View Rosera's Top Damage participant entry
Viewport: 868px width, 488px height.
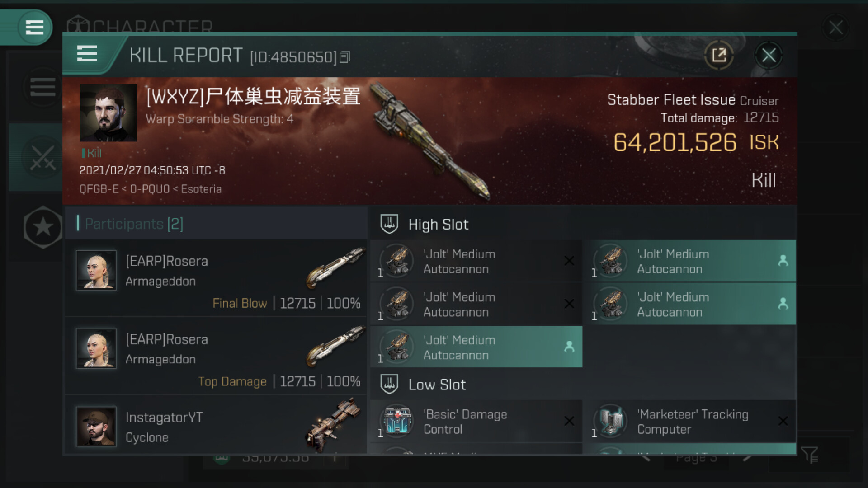(x=216, y=356)
